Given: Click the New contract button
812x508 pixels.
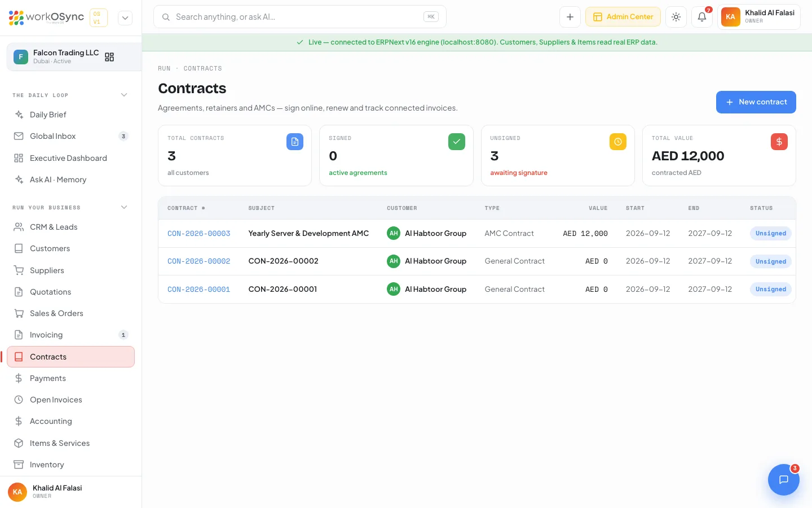Looking at the screenshot, I should coord(756,102).
